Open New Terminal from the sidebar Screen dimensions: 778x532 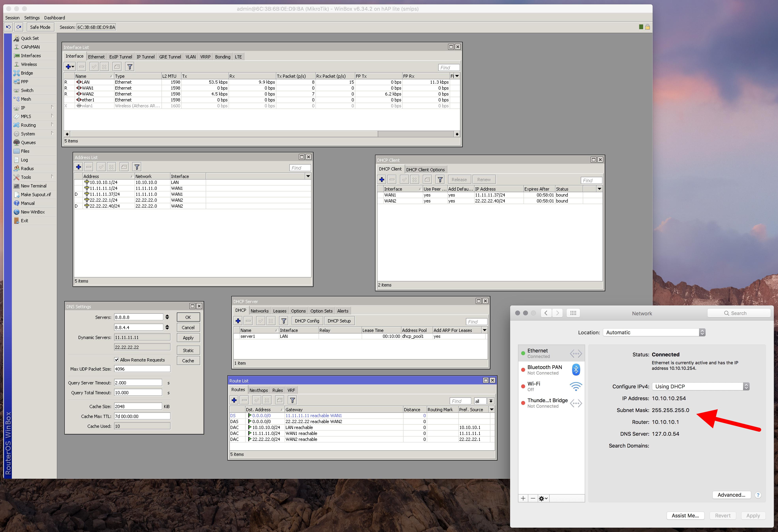pos(34,186)
